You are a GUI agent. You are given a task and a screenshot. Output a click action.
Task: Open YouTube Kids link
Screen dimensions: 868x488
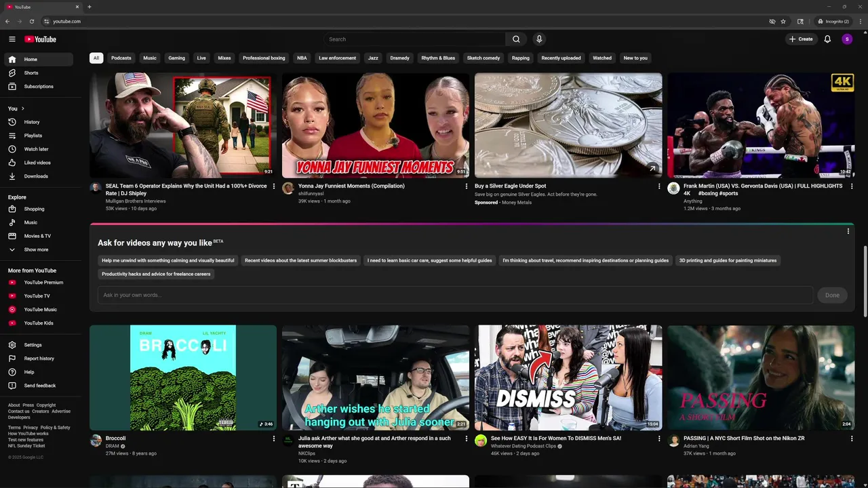(x=39, y=323)
